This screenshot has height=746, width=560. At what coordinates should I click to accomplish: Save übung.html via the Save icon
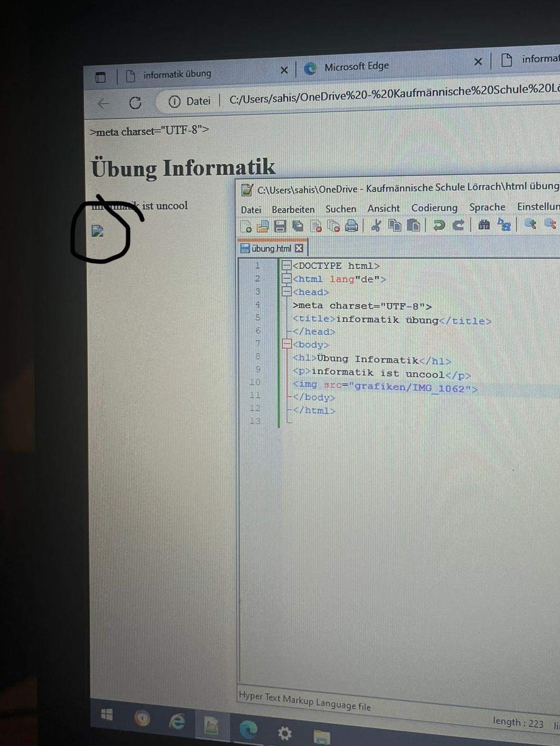(x=281, y=226)
